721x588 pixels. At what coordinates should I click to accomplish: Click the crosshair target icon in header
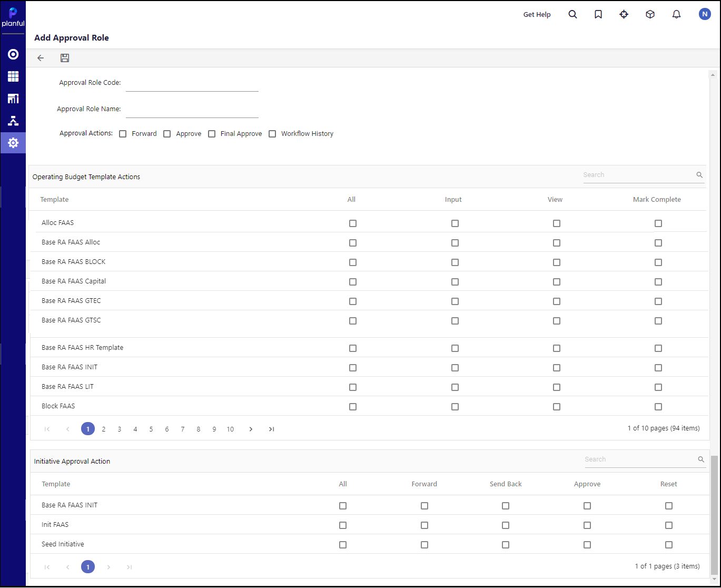(x=624, y=14)
